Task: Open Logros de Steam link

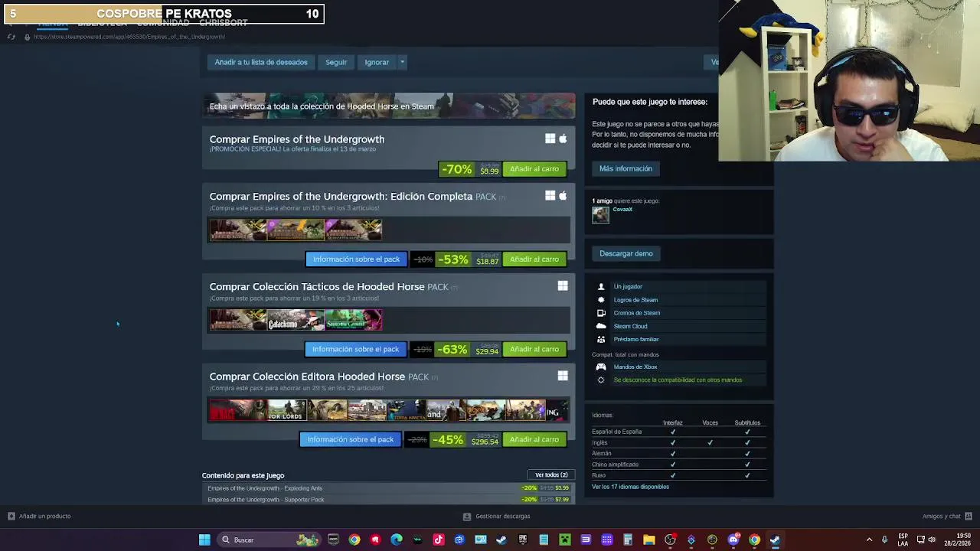Action: [x=635, y=300]
